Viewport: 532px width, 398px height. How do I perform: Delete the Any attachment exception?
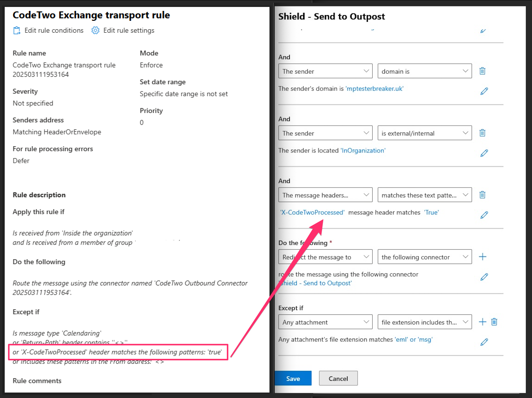click(x=494, y=322)
